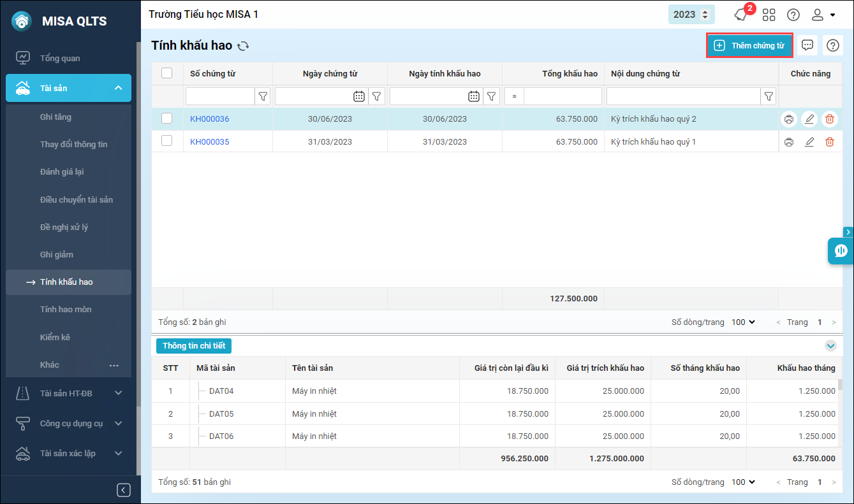Collapse the Thông tin chi tiết panel
854x504 pixels.
tap(830, 345)
